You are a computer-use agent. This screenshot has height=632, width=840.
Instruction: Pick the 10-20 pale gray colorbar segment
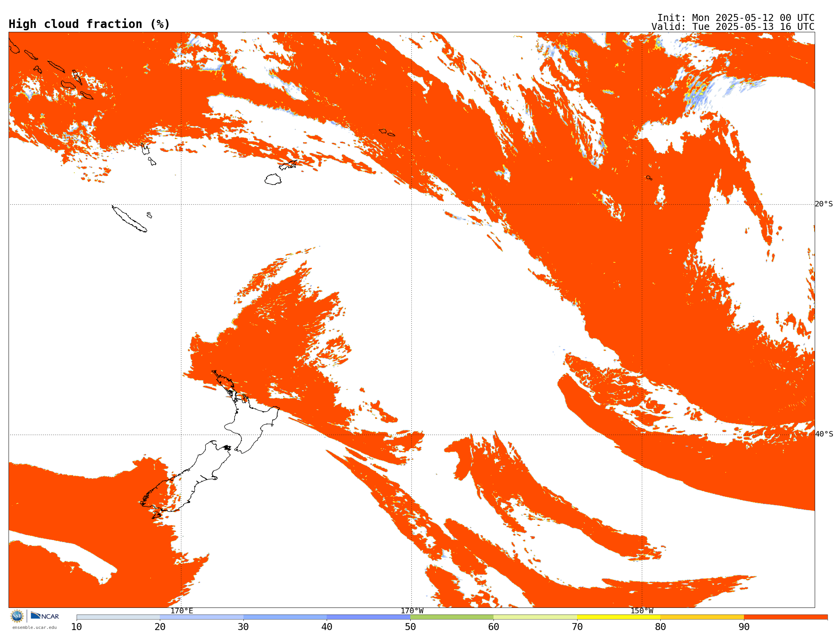tap(118, 617)
